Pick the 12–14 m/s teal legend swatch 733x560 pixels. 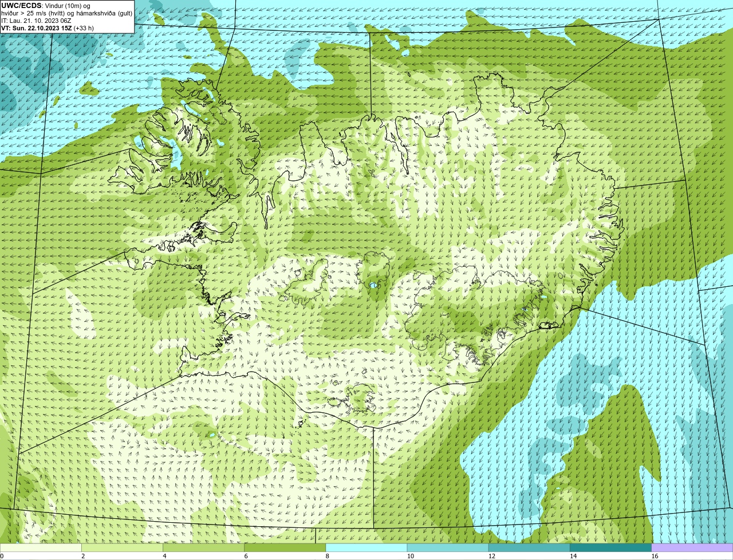pyautogui.click(x=529, y=547)
